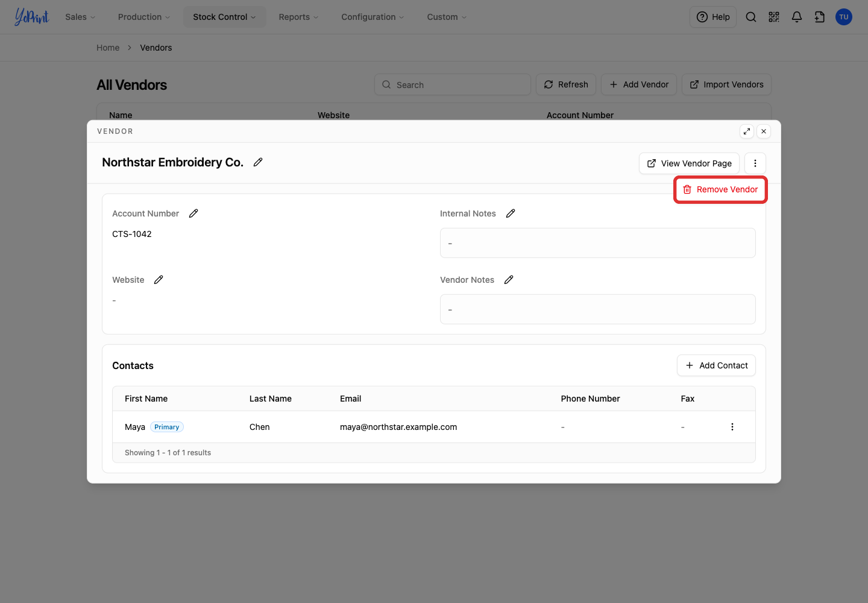Click the YoPrint logo
The height and width of the screenshot is (603, 868).
tap(31, 17)
